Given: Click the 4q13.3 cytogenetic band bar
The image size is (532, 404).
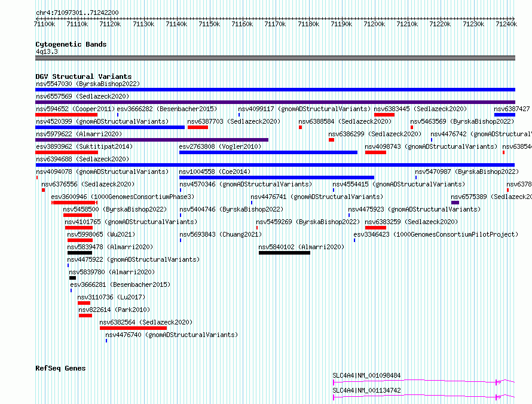Looking at the screenshot, I should point(275,58).
